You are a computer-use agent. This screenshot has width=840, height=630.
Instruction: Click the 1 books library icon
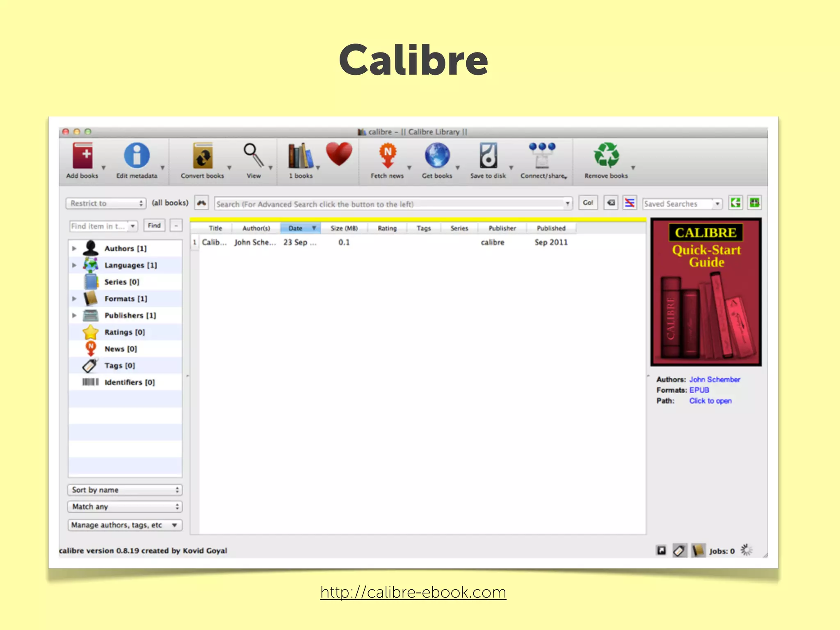tap(301, 155)
